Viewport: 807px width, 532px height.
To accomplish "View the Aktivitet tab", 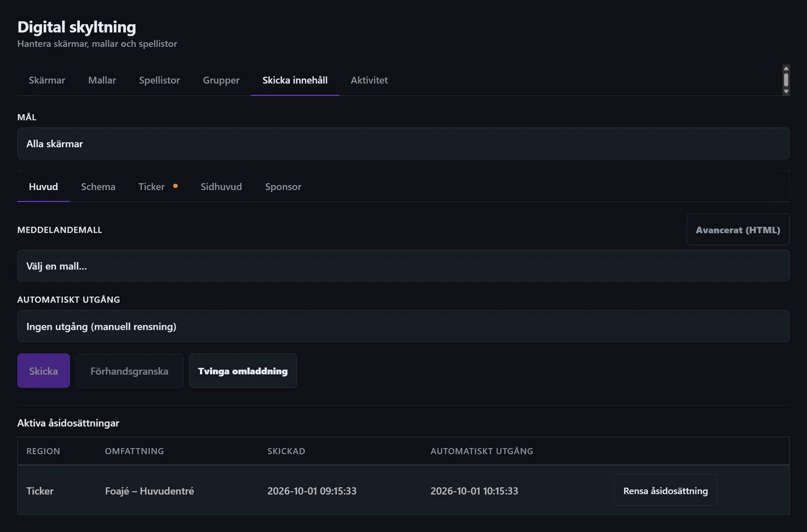I will pos(369,80).
